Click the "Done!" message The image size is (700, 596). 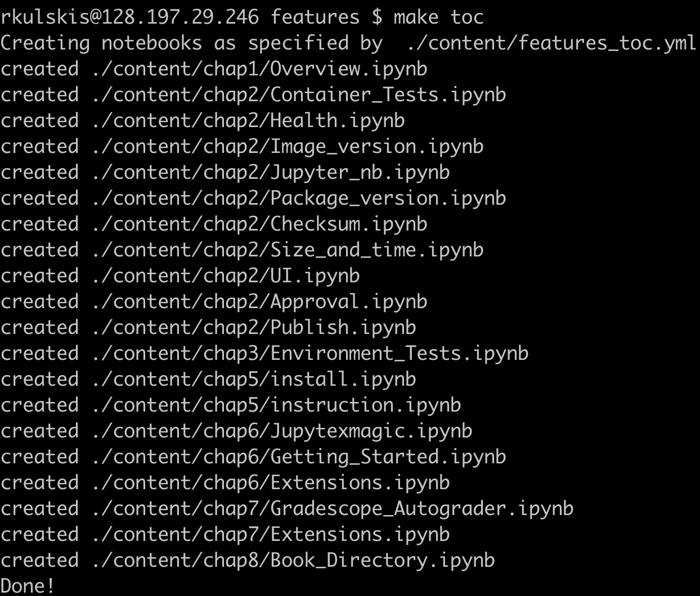(x=28, y=586)
